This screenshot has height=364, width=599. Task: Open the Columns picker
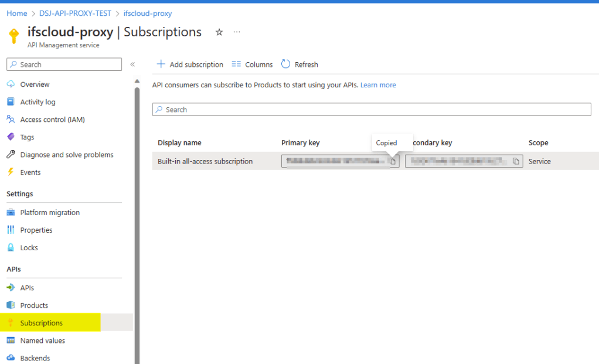251,64
